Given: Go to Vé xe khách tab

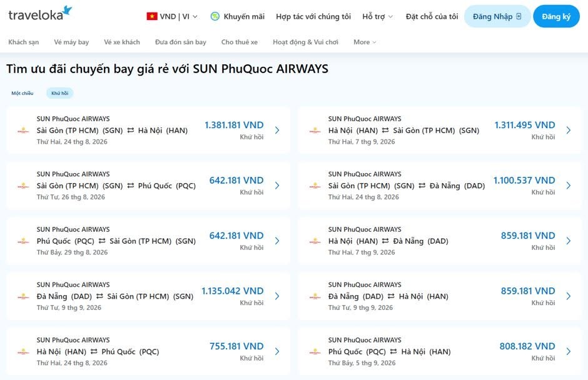Looking at the screenshot, I should 122,42.
